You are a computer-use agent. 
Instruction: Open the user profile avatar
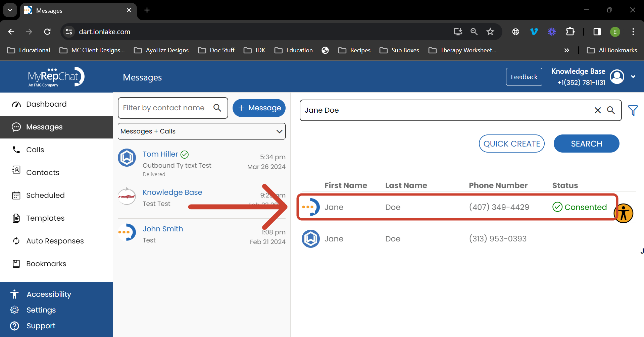[x=617, y=77]
